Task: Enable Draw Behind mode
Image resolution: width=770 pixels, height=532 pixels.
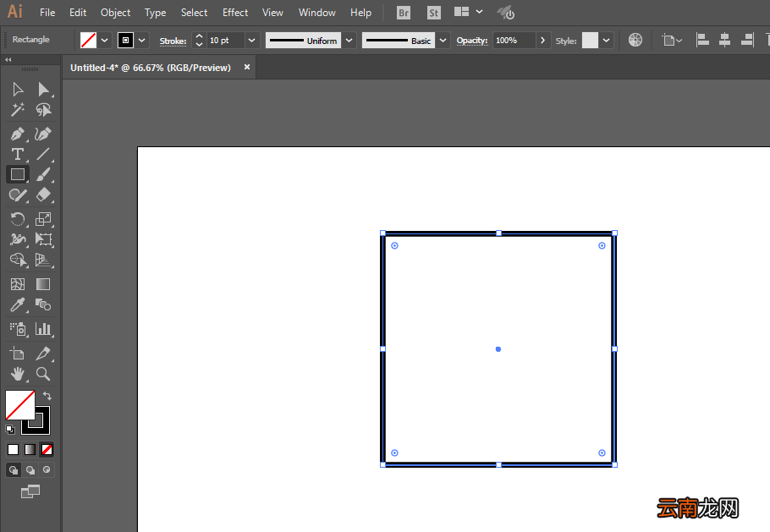Action: pos(30,469)
